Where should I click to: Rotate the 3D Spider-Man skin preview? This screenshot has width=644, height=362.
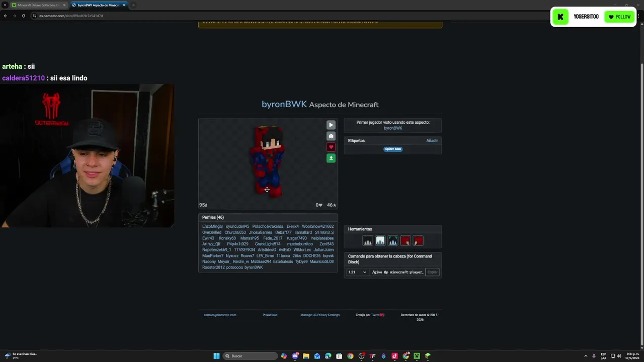(268, 162)
